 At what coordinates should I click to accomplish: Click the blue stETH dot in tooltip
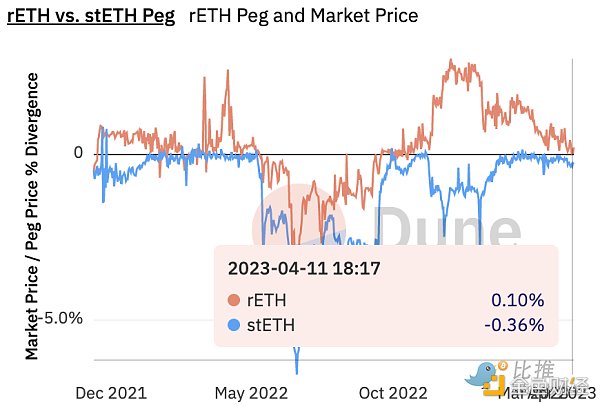click(x=236, y=323)
